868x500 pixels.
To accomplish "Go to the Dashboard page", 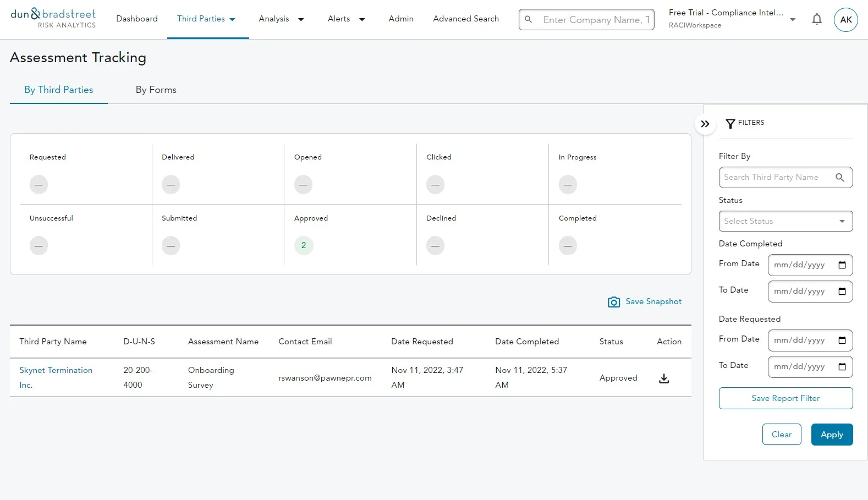I will coord(137,19).
